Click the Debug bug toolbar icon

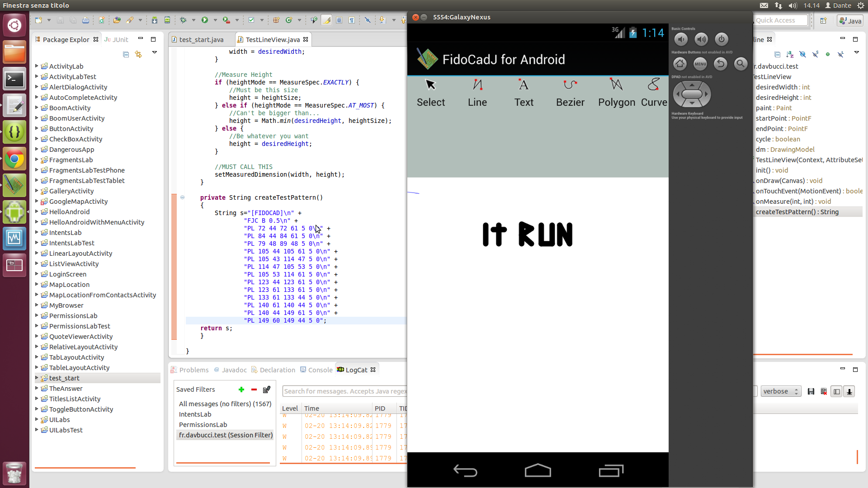(x=183, y=20)
